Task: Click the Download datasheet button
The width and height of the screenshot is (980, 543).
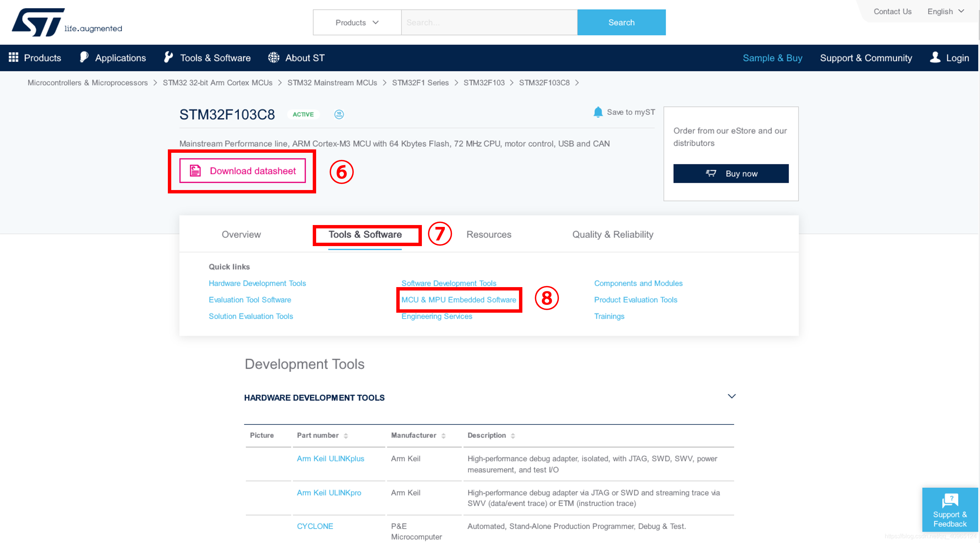Action: click(x=242, y=171)
